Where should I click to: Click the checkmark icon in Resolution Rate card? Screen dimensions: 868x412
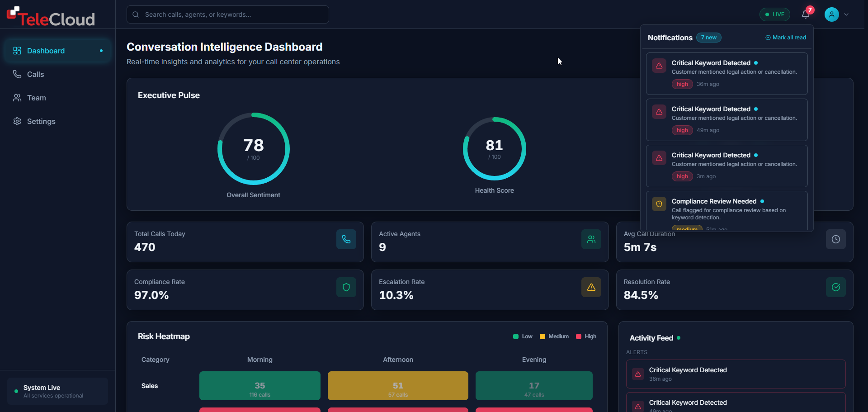(x=835, y=287)
